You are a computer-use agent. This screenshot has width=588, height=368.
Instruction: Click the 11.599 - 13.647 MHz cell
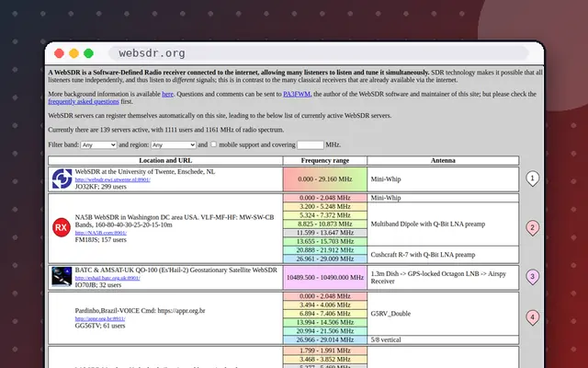[325, 233]
